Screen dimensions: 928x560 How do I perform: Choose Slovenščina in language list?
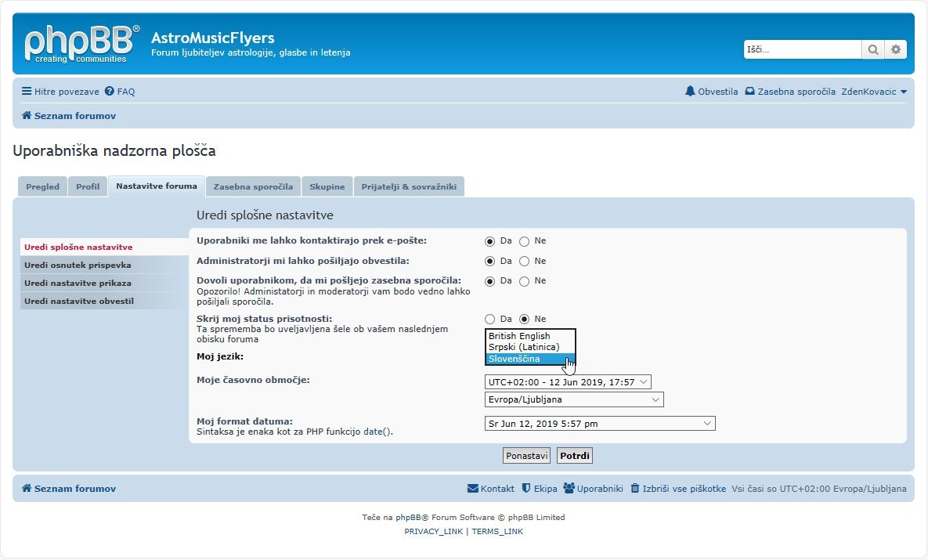coord(530,359)
